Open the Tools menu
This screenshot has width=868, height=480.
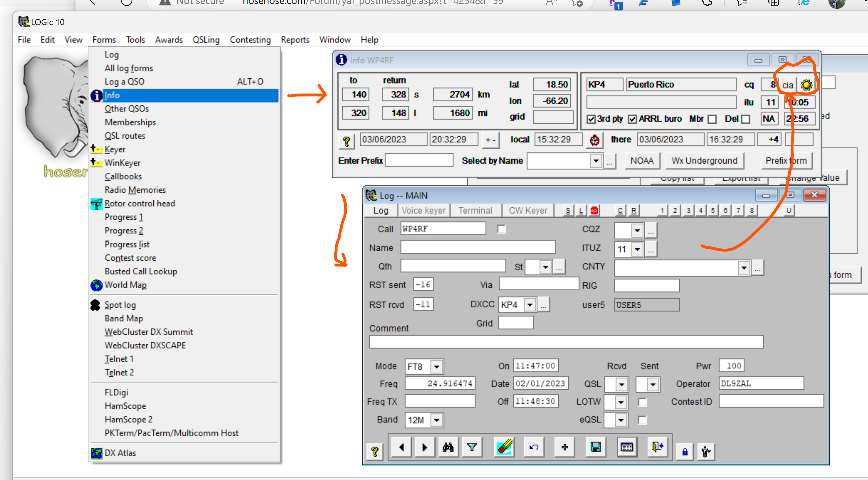pos(135,40)
